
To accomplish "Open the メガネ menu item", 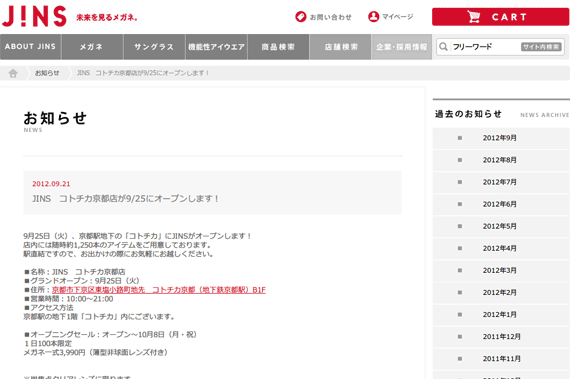I will pyautogui.click(x=92, y=47).
